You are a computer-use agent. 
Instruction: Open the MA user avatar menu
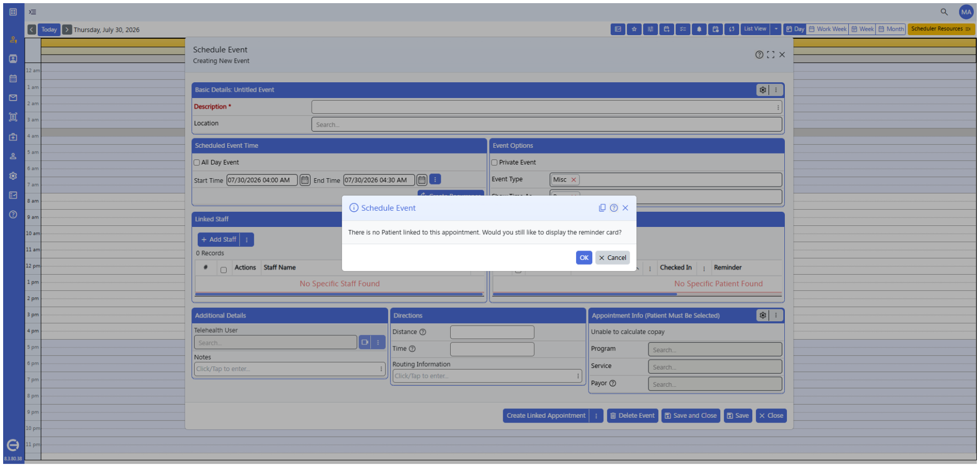(966, 12)
